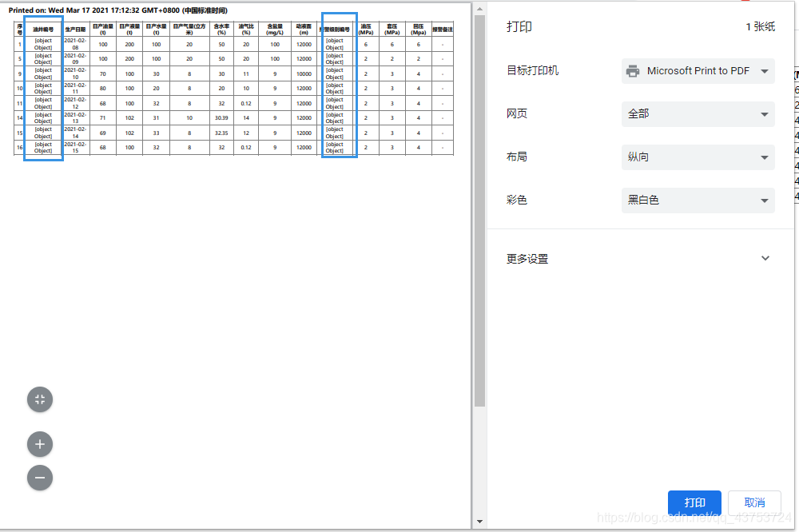Click the 32.35 water-cut cell
Screen dimensions: 799x532
[x=221, y=133]
